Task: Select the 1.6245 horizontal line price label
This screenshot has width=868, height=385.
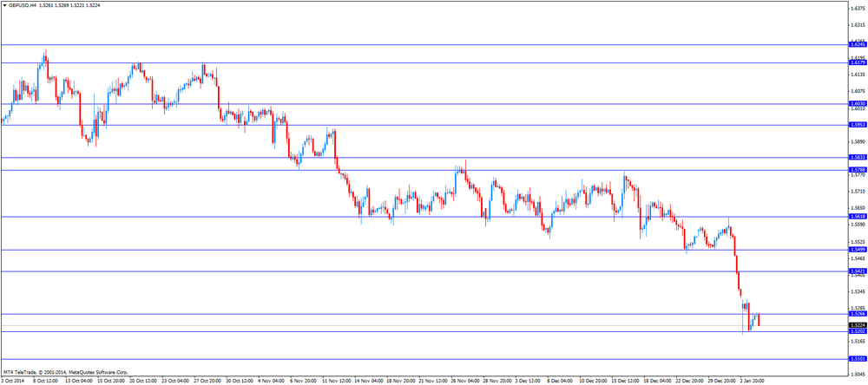Action: [858, 44]
